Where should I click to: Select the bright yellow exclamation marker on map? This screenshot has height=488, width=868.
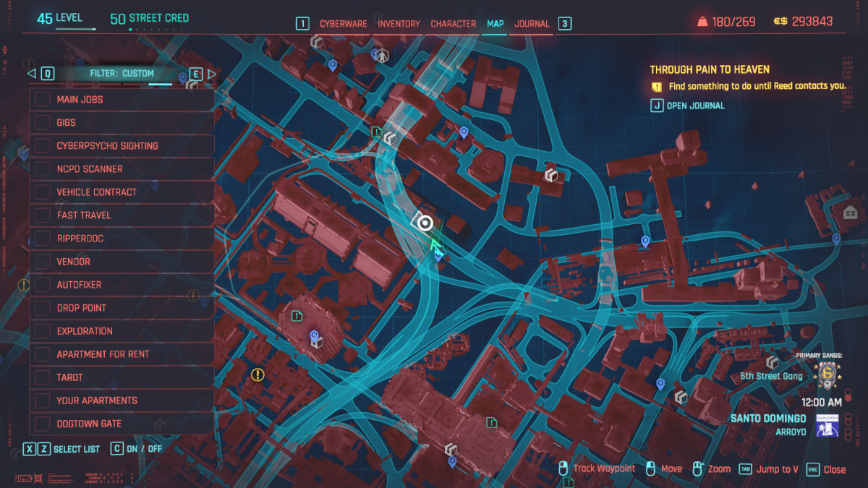pyautogui.click(x=258, y=374)
